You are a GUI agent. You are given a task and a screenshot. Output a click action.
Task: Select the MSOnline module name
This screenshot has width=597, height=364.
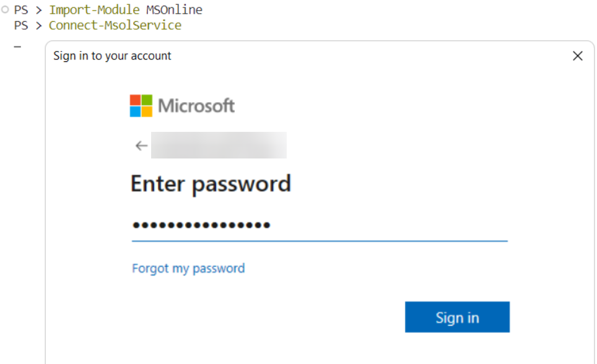click(175, 9)
